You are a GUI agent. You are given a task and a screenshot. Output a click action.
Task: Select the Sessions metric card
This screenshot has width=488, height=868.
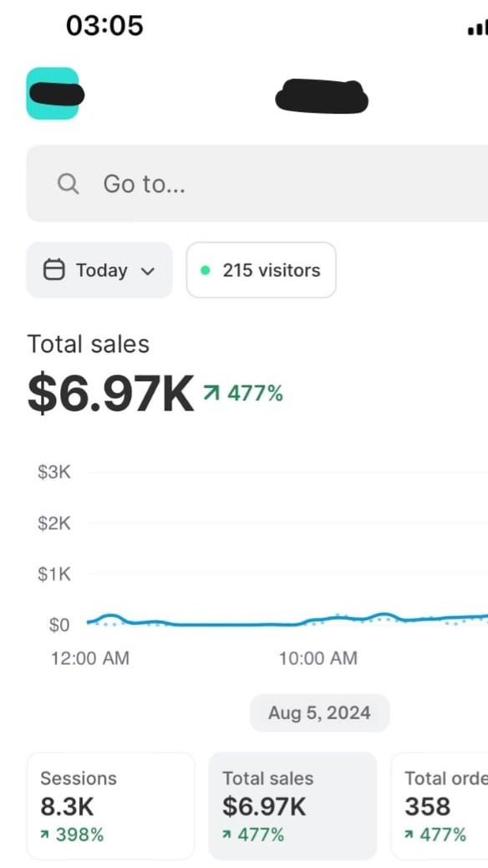tap(110, 806)
